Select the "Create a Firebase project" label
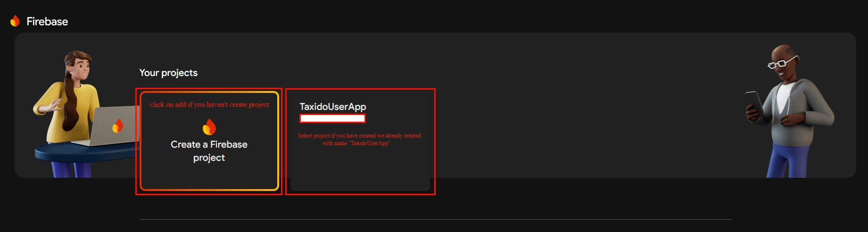 click(209, 151)
